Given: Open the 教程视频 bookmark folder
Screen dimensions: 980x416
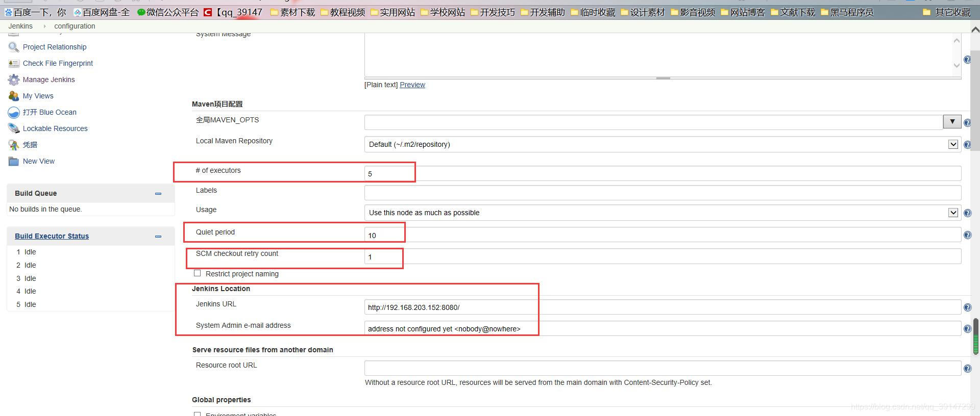Looking at the screenshot, I should [343, 12].
